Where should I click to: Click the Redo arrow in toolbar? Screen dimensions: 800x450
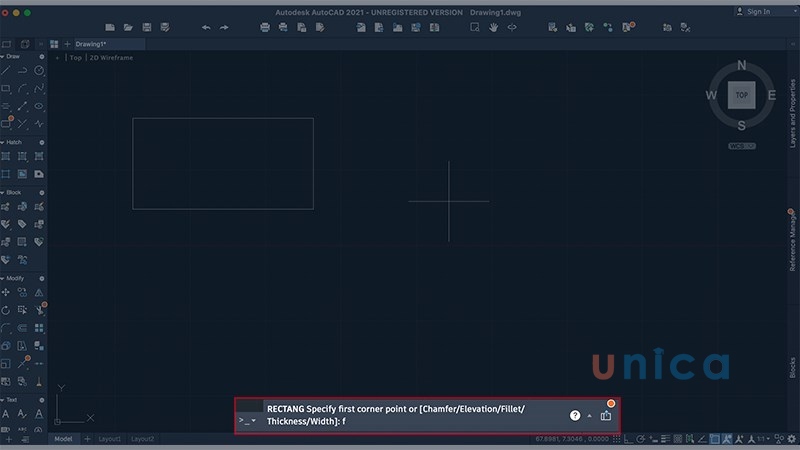(224, 28)
